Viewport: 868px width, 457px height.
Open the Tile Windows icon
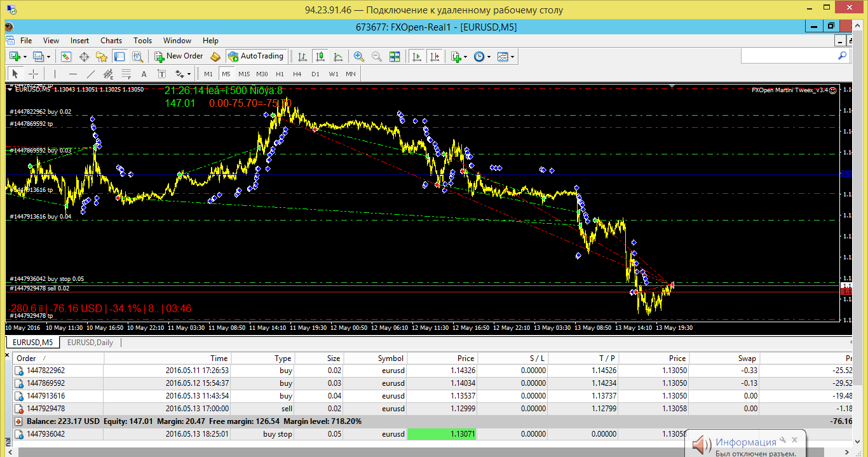395,57
